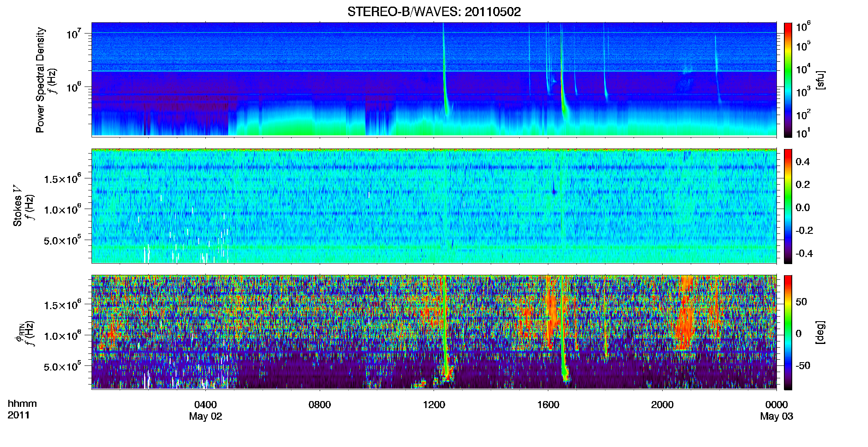Click the -0.4 value on Stokes colorbar
Viewport: 868px width, 447px height.
[804, 253]
